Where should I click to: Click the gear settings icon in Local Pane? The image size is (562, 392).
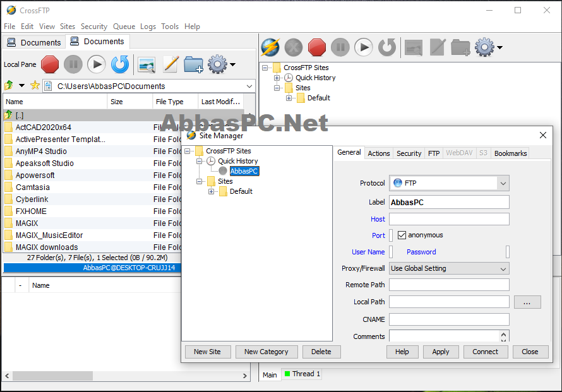(217, 64)
